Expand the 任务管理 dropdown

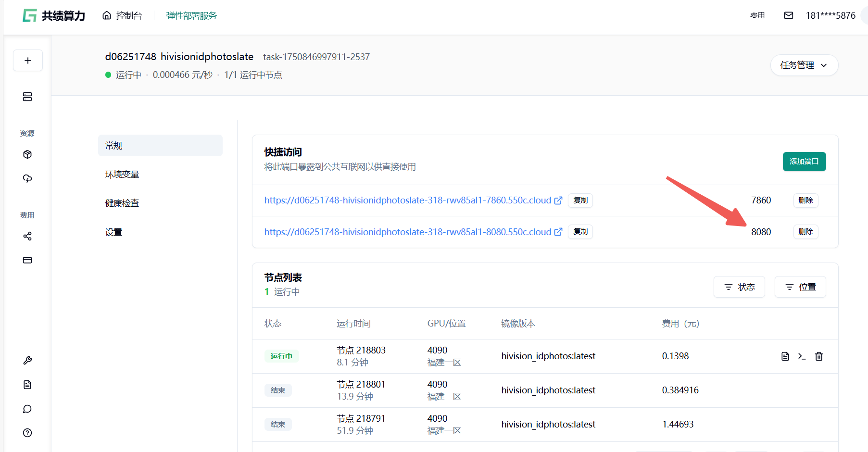(804, 65)
